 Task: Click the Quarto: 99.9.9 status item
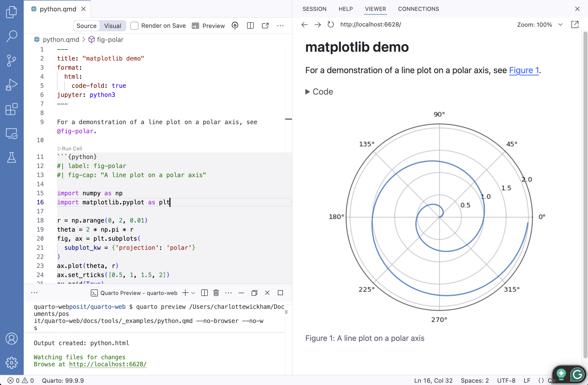point(63,380)
